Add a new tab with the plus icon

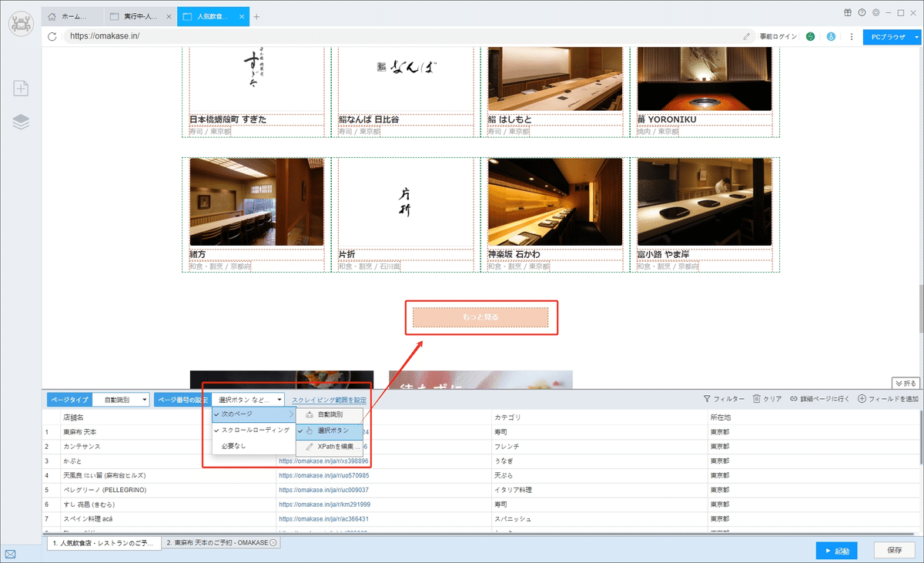tap(256, 16)
